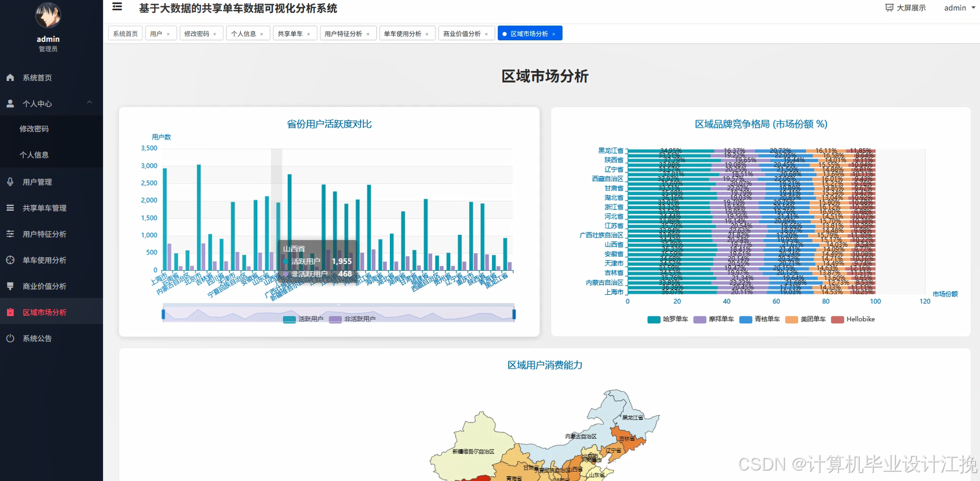This screenshot has height=481, width=980.
Task: Open 系统公告 sidebar item
Action: [x=52, y=338]
